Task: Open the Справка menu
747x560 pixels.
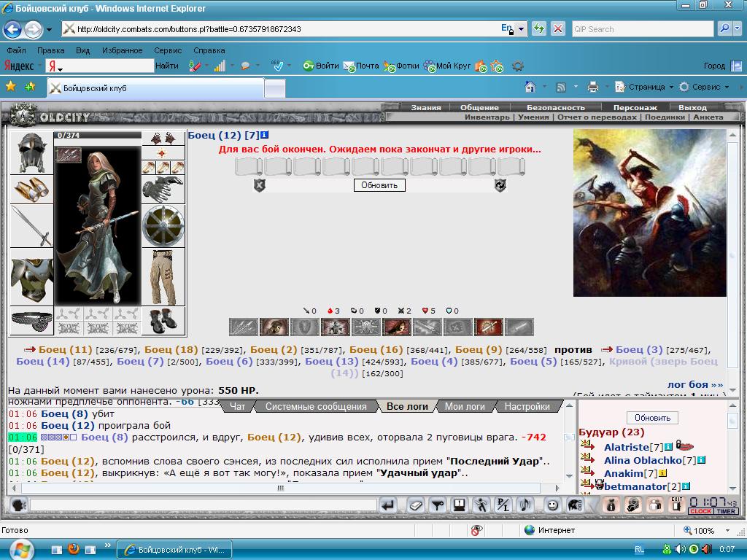Action: pos(209,50)
